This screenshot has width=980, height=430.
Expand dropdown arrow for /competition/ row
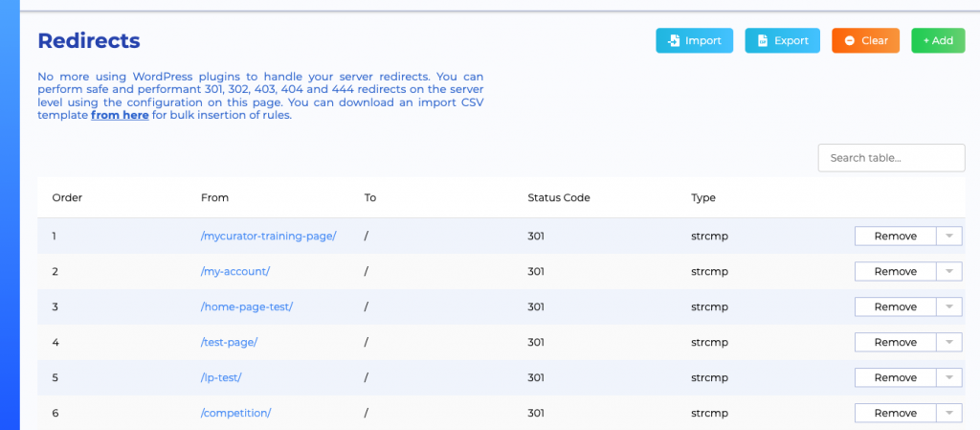(x=949, y=413)
